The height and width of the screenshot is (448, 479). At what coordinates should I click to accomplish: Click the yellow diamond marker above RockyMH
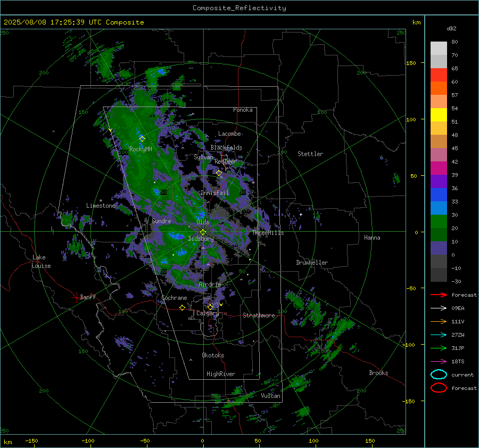coord(142,139)
